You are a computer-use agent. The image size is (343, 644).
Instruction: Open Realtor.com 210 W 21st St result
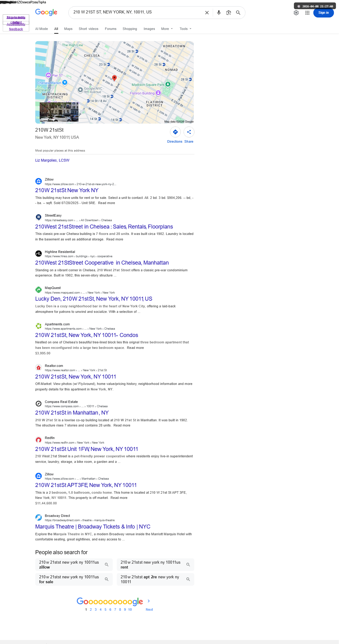coord(76,377)
